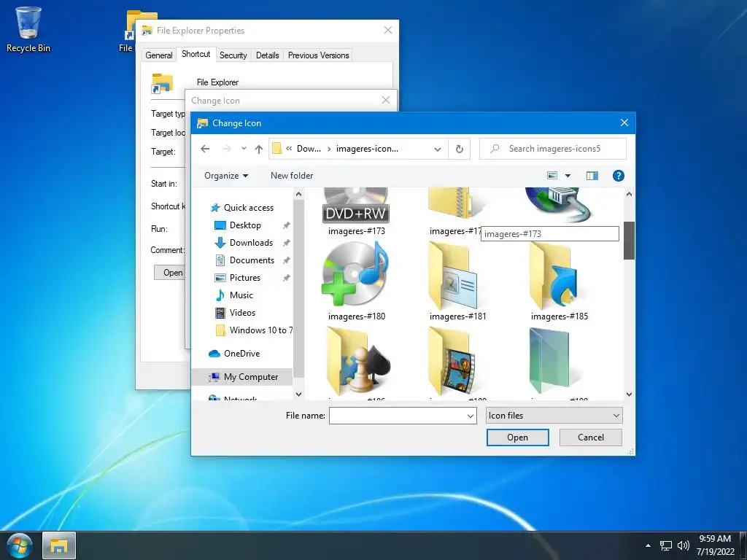Switch to General tab in Properties
Viewport: 747px width, 560px height.
(158, 55)
